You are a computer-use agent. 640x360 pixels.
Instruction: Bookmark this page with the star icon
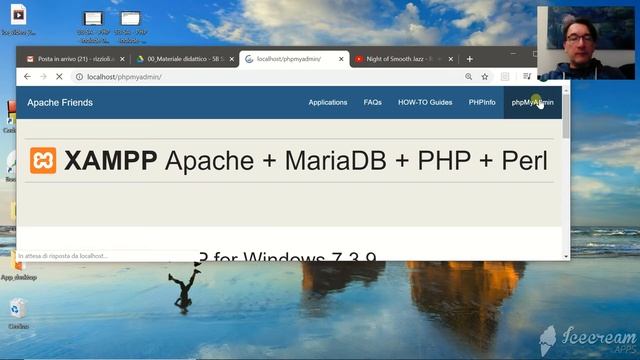(484, 77)
